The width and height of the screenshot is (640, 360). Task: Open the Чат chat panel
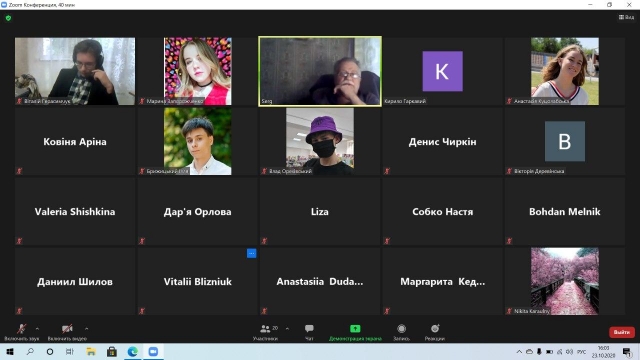click(309, 332)
